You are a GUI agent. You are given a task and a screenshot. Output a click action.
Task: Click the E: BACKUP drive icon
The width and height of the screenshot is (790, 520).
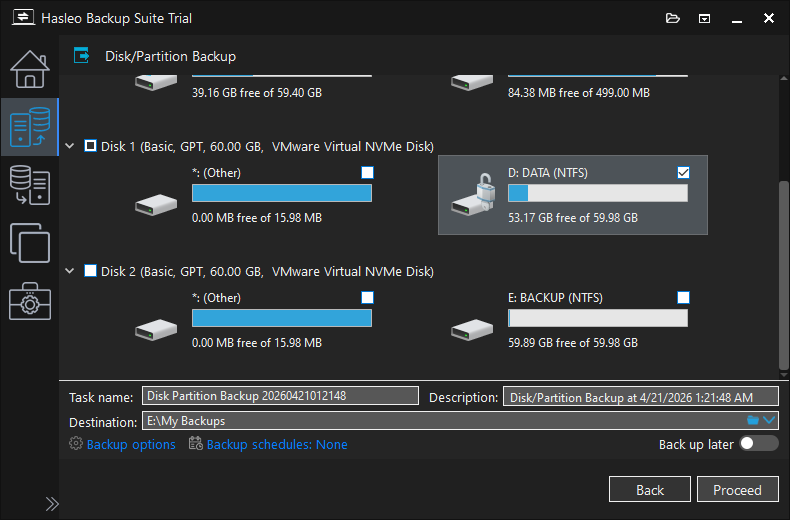[472, 330]
